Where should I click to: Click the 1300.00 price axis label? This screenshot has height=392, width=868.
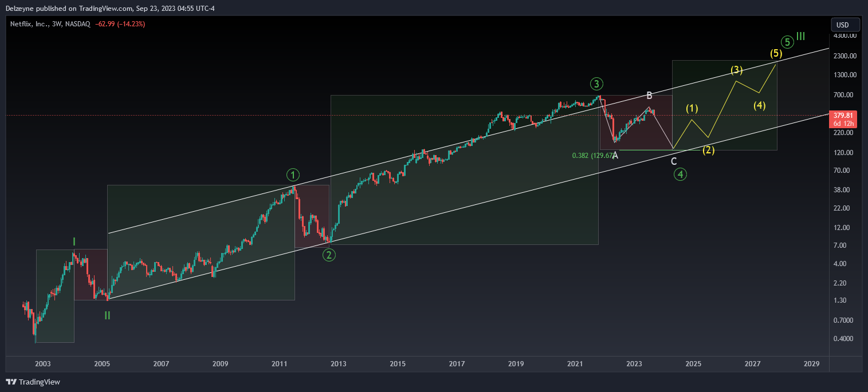tap(845, 75)
